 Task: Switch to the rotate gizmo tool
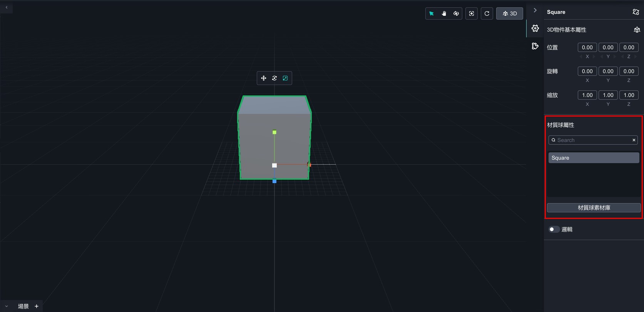tap(274, 78)
